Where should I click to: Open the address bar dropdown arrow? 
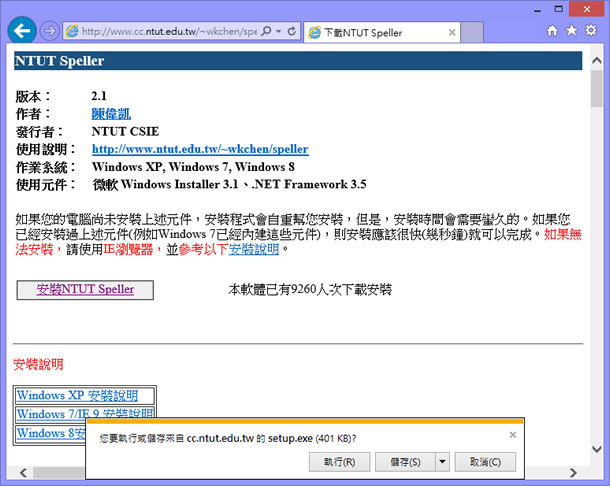coord(279,31)
